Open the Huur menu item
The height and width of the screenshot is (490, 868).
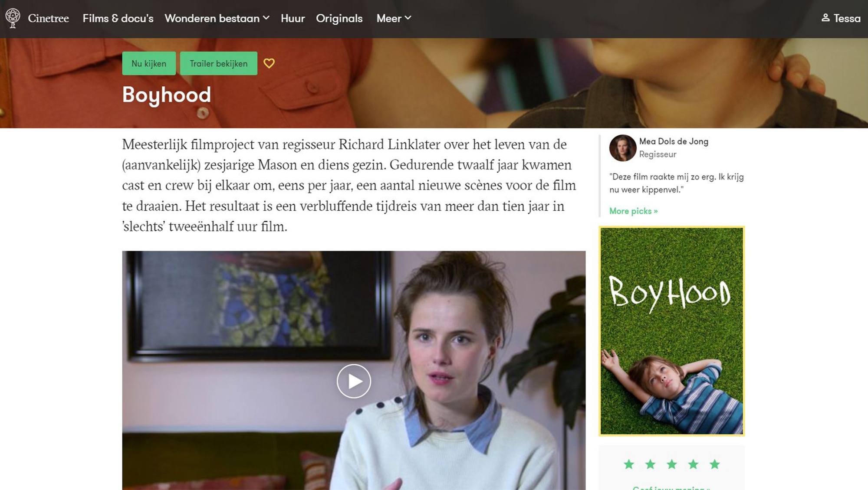pos(293,19)
